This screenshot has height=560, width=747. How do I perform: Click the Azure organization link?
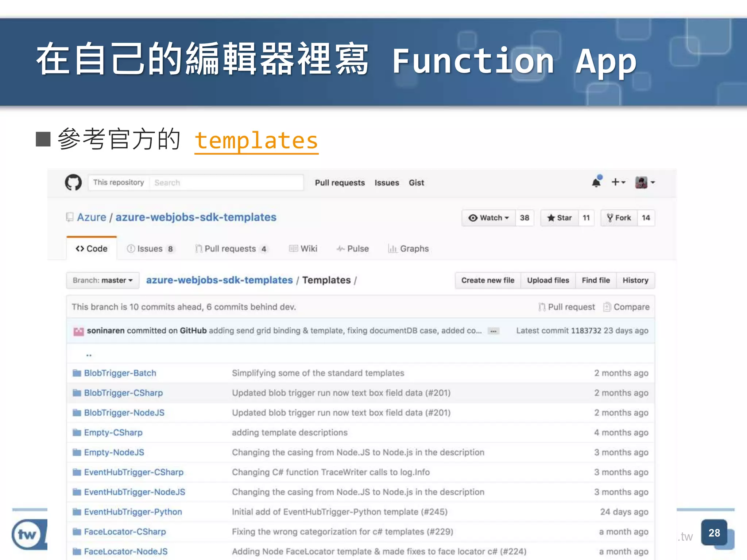[92, 217]
